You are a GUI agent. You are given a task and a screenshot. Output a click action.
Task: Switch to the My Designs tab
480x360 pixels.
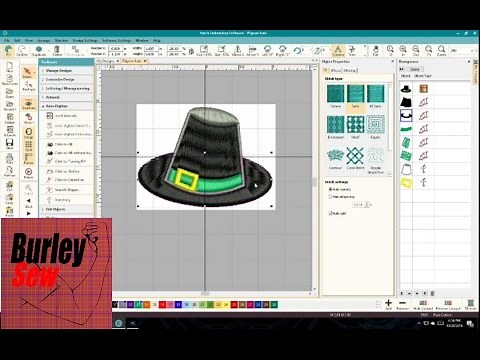coord(105,61)
